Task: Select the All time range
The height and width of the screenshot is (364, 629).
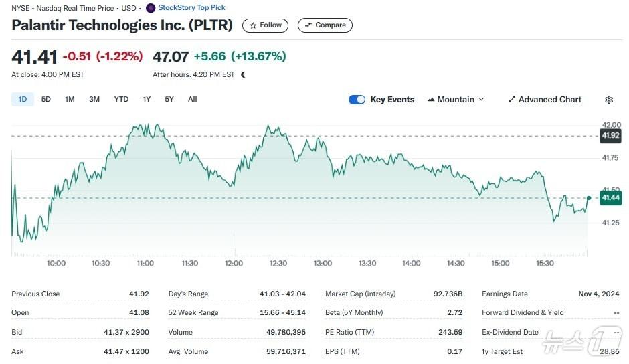Action: coord(193,99)
